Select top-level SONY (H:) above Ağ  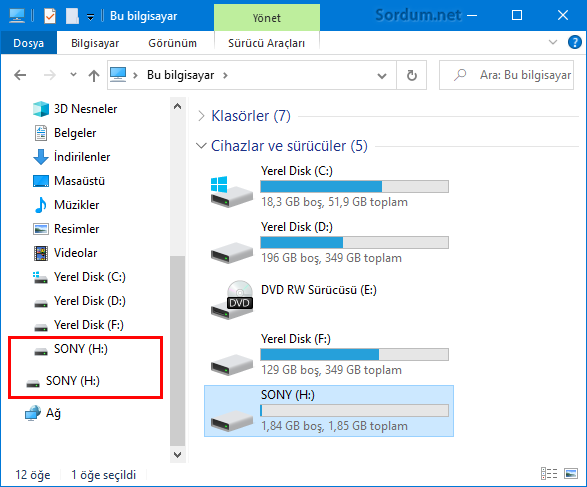(x=72, y=381)
